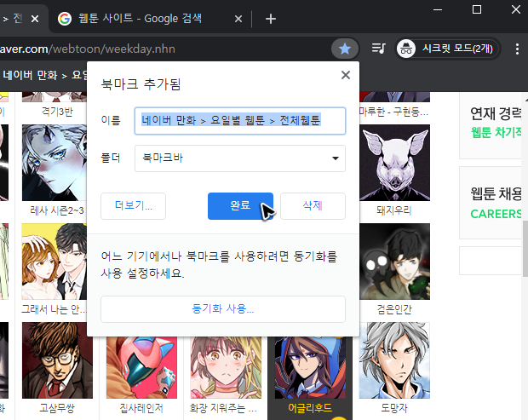Click the bookmark name input field
528x420 pixels.
pyautogui.click(x=240, y=121)
